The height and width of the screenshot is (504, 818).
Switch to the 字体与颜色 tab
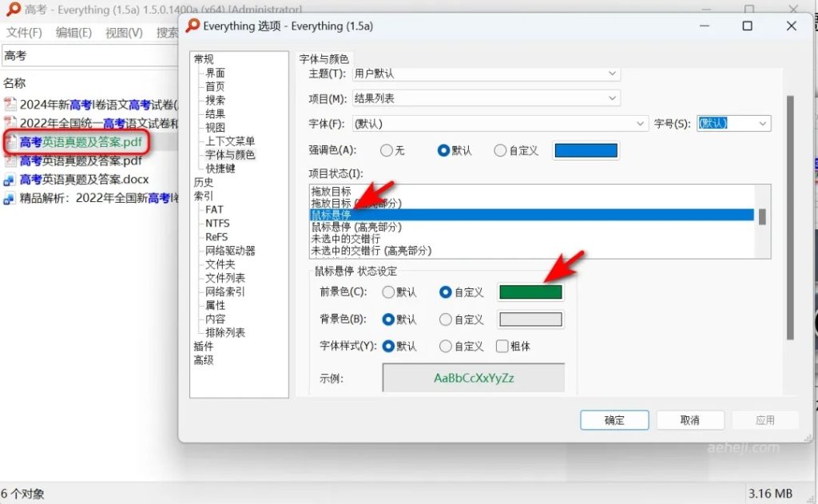[x=324, y=58]
